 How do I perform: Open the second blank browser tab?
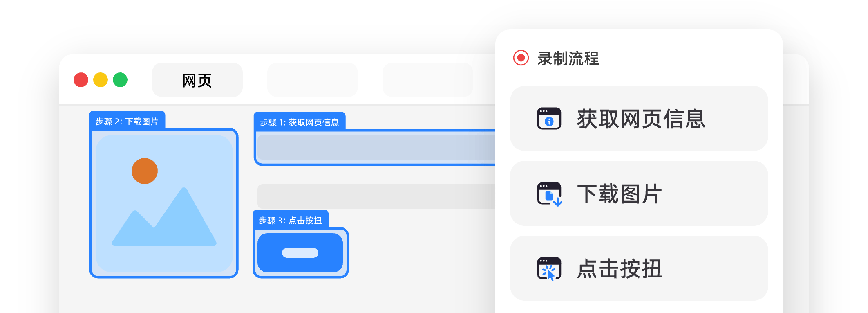tap(313, 80)
